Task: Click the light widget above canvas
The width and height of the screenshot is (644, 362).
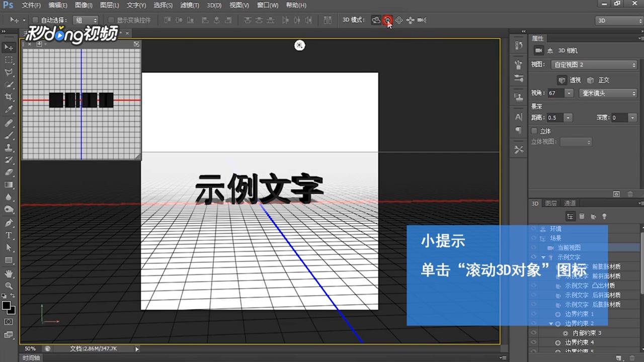Action: pyautogui.click(x=300, y=46)
